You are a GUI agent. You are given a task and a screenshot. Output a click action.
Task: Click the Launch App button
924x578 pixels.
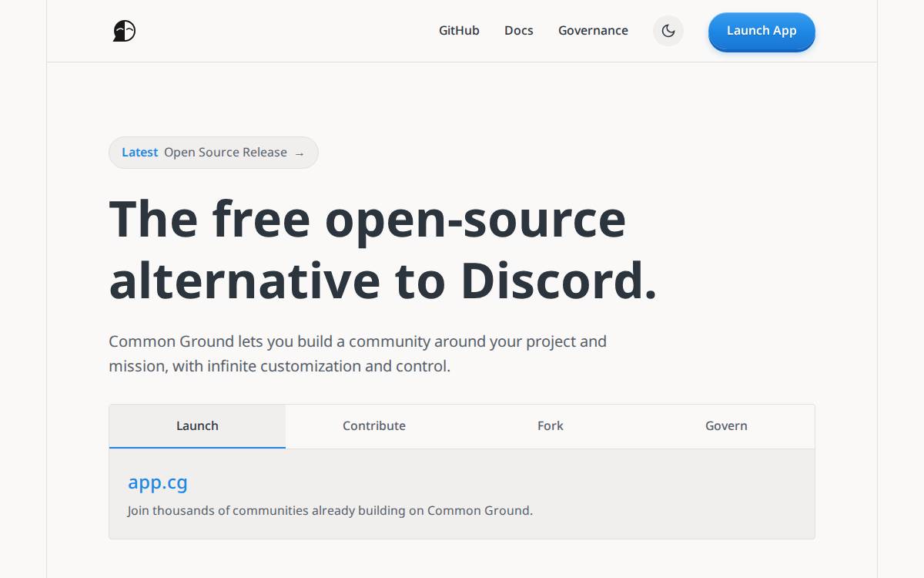point(762,32)
